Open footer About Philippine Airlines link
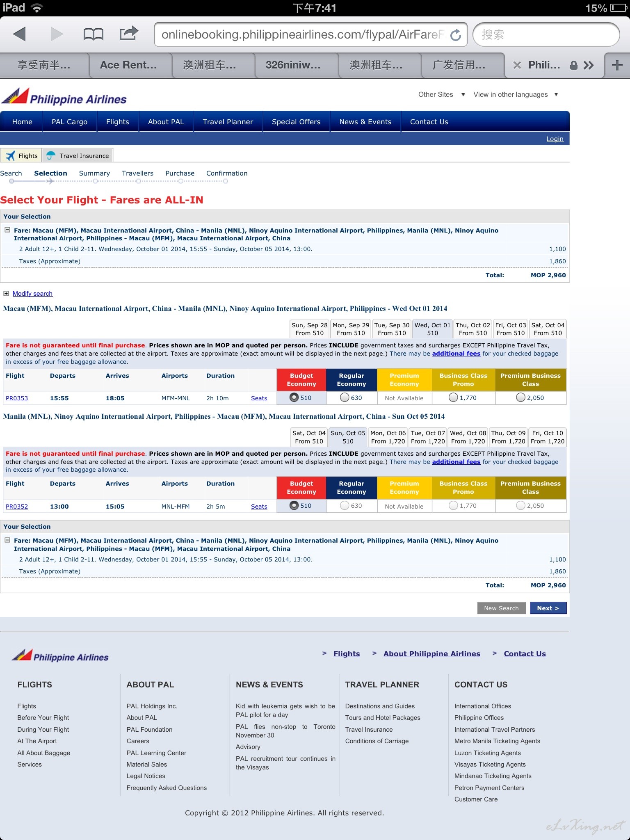The width and height of the screenshot is (630, 840). pos(431,654)
